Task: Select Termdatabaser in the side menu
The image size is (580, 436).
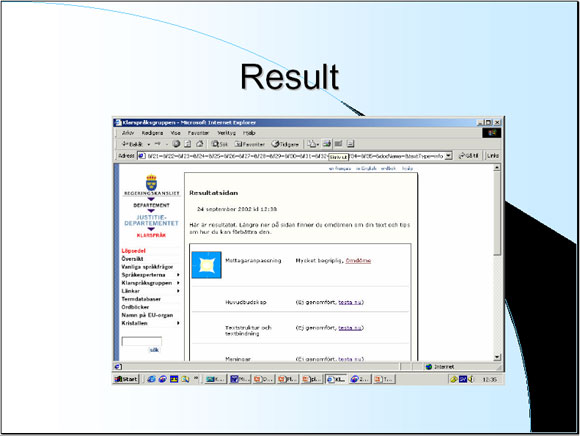Action: [x=141, y=299]
